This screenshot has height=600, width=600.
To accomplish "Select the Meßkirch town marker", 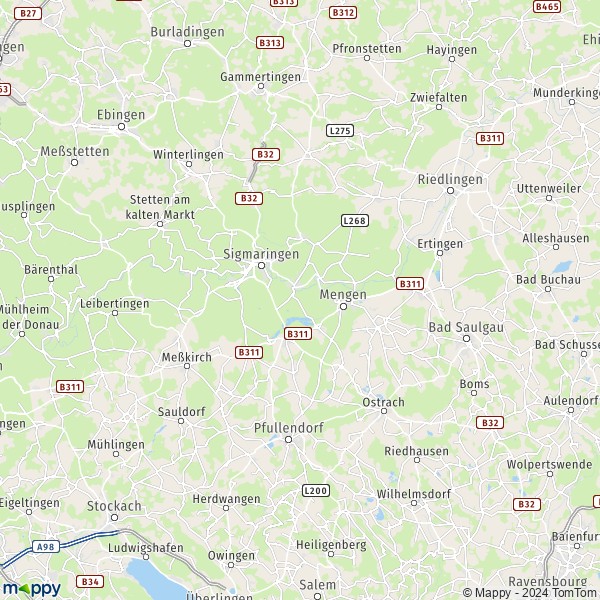I will pos(187,366).
